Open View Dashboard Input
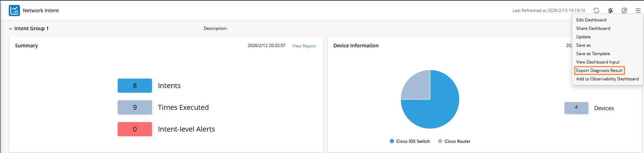Viewport: 644px width, 153px height. [x=598, y=62]
